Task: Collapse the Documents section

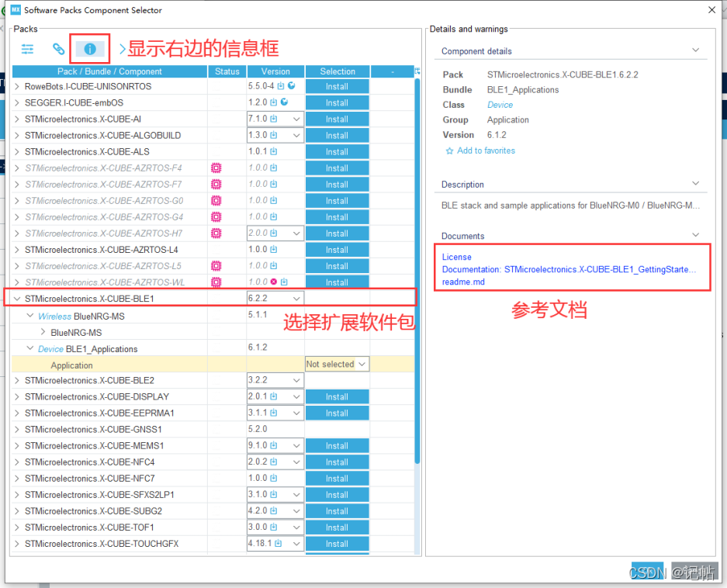Action: 695,235
